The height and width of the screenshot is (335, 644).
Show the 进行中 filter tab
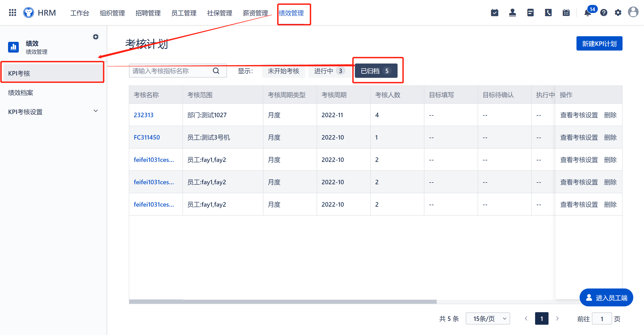[330, 71]
